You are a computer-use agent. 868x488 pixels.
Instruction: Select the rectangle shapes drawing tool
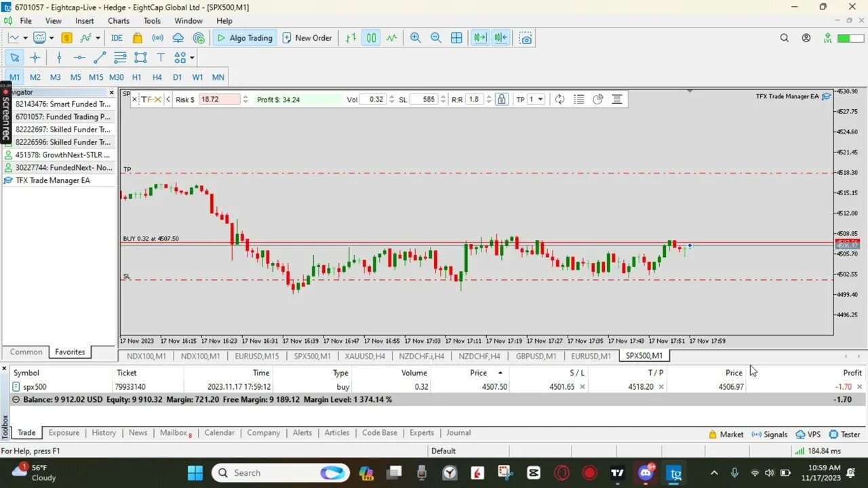click(x=140, y=58)
